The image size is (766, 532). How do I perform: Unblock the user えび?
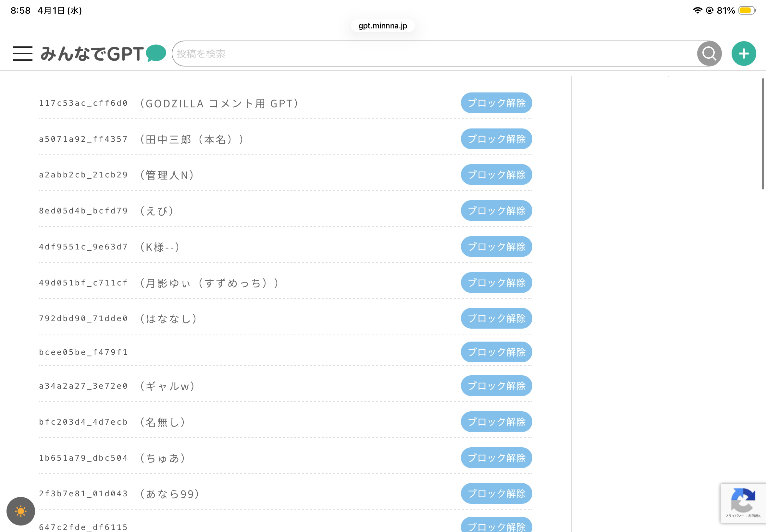496,211
